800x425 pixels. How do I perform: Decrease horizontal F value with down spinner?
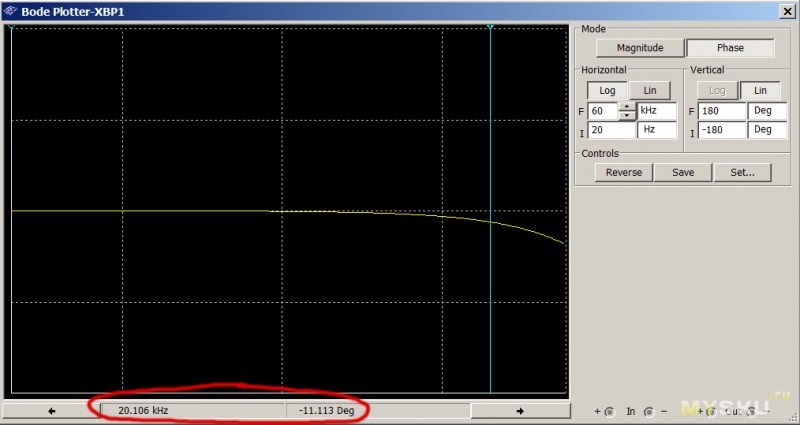627,115
